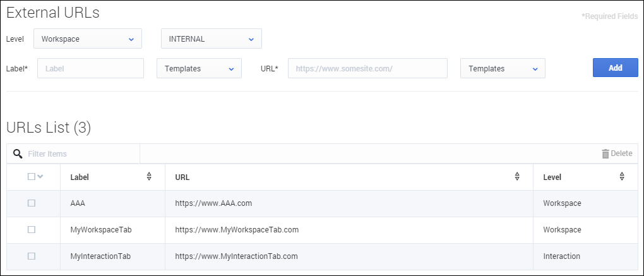Viewport: 644px width, 276px height.
Task: Sort by the URL column arrows
Action: pyautogui.click(x=517, y=177)
